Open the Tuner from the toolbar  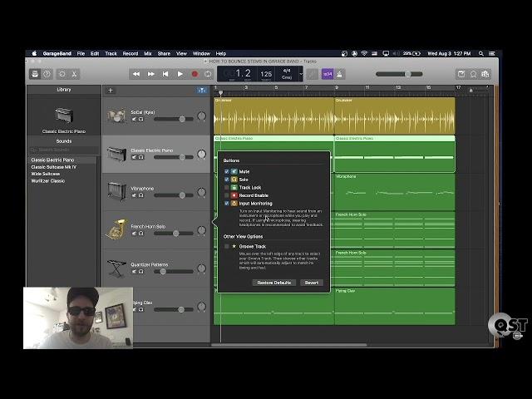313,74
